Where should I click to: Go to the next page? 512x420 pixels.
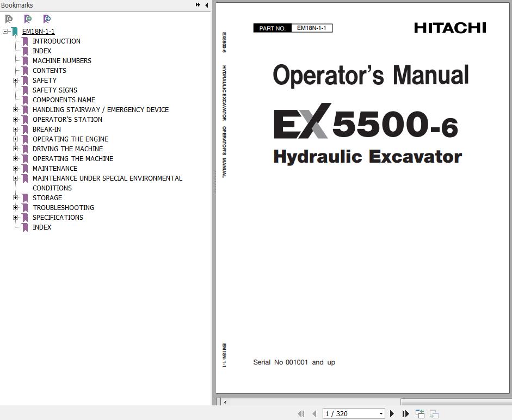(x=392, y=414)
